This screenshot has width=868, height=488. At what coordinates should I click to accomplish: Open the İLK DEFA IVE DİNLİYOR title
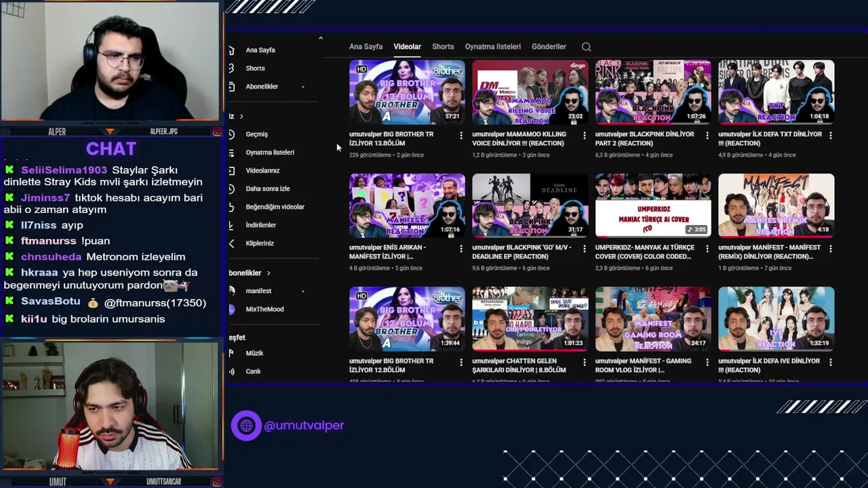(x=769, y=365)
